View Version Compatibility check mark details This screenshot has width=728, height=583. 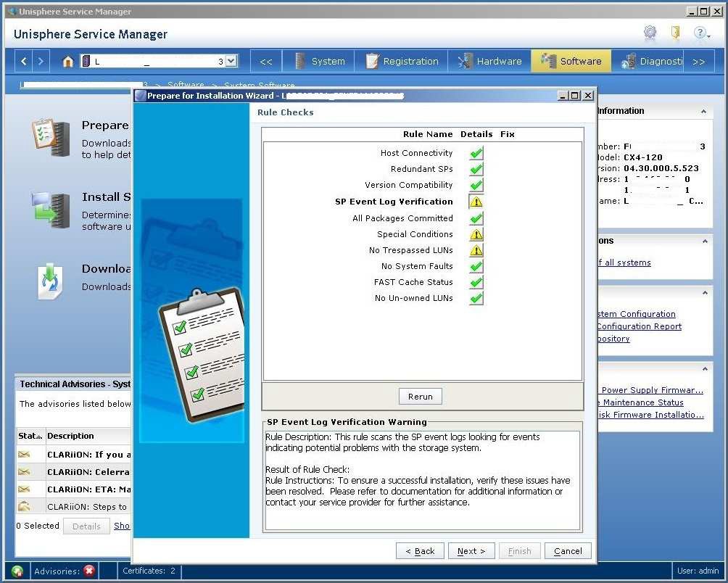(x=476, y=185)
